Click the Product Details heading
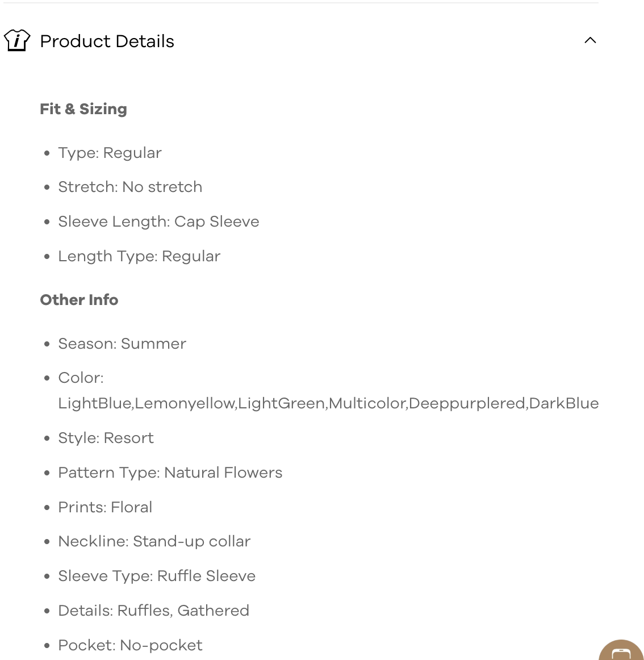 [107, 41]
